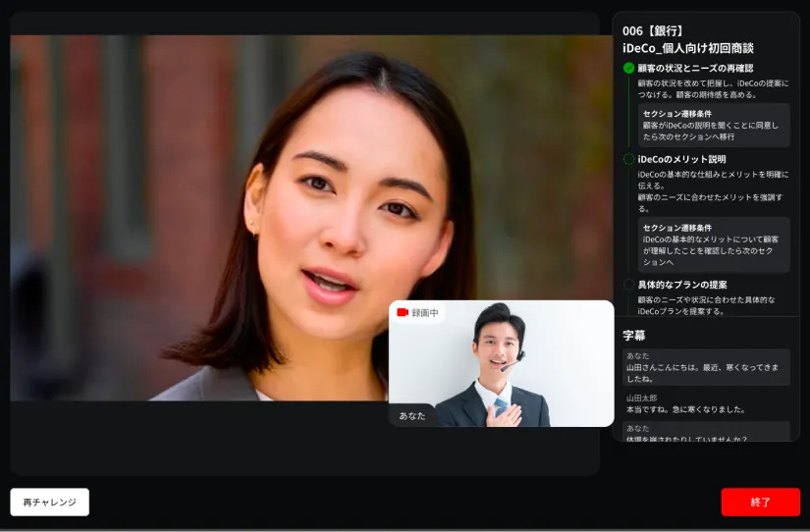The height and width of the screenshot is (532, 810).
Task: Click speaker name 山田太郎 in subtitles
Action: click(641, 399)
